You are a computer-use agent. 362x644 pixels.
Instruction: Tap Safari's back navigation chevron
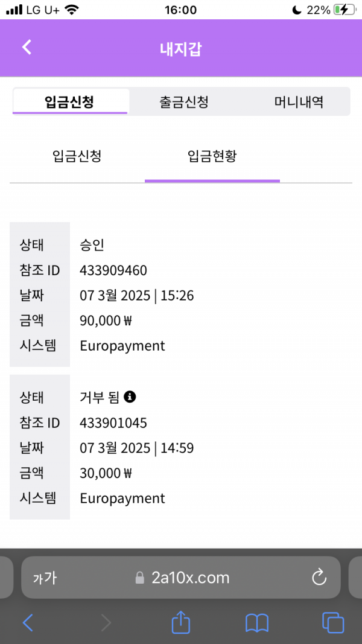(x=28, y=622)
